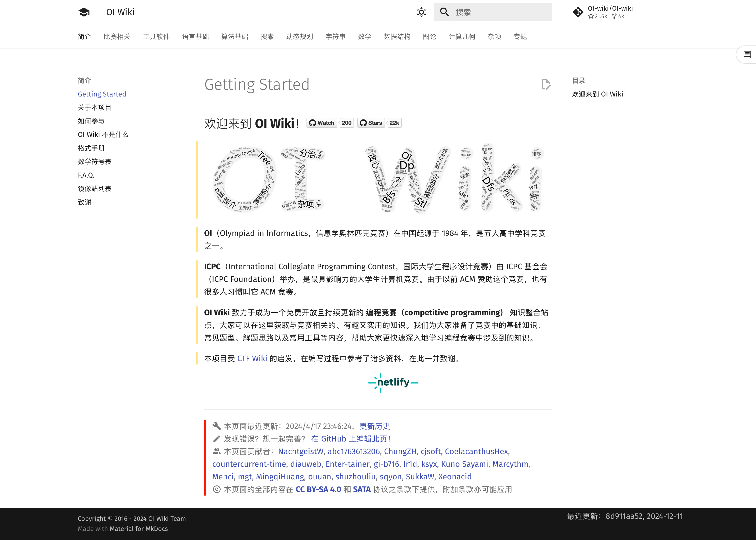Viewport: 756px width, 540px height.
Task: Click the search magnifier icon
Action: pos(444,12)
